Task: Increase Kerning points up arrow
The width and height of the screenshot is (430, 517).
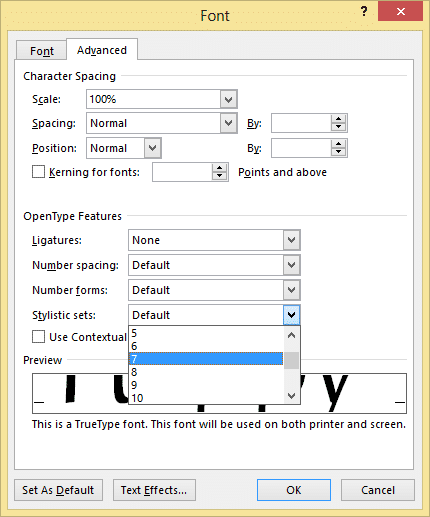Action: [x=219, y=168]
